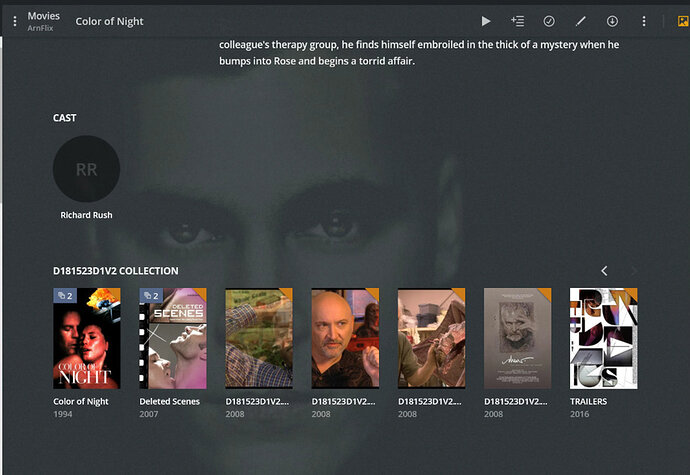Edit metadata with the pencil icon
Viewport: 690px width, 475px height.
[581, 21]
